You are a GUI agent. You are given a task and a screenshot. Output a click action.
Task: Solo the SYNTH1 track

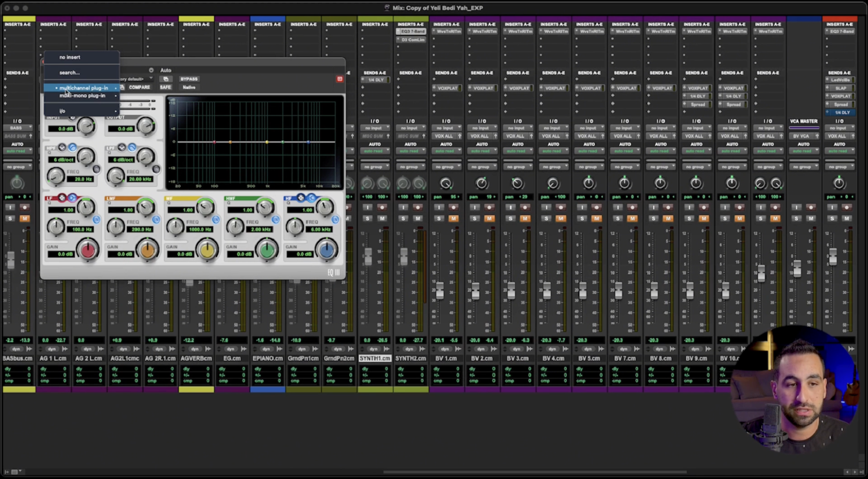367,218
